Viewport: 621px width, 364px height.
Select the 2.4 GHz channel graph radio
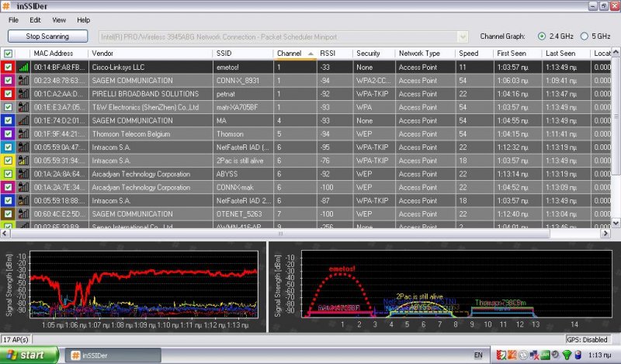click(x=542, y=36)
